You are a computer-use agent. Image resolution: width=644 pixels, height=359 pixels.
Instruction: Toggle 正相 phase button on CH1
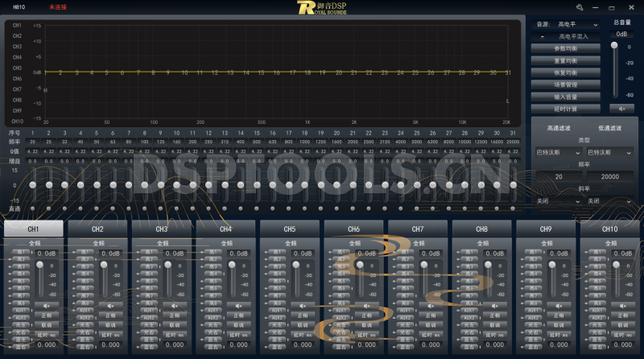(x=47, y=316)
